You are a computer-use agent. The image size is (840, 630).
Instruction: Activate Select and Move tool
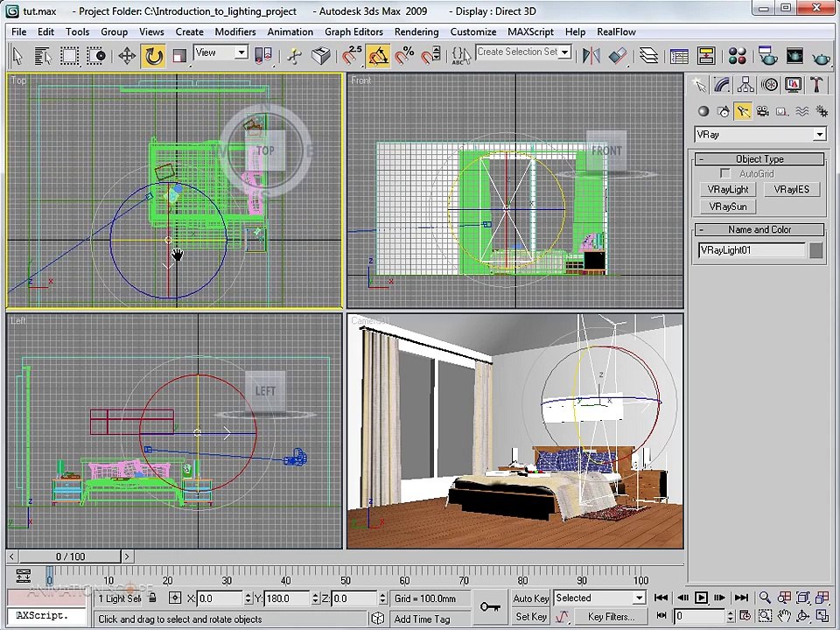(x=127, y=56)
